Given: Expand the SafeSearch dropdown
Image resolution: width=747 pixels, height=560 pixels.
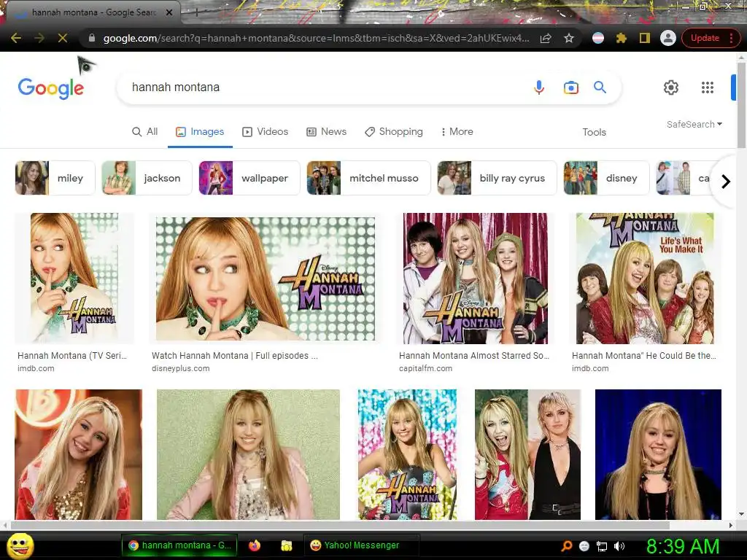Looking at the screenshot, I should click(694, 124).
